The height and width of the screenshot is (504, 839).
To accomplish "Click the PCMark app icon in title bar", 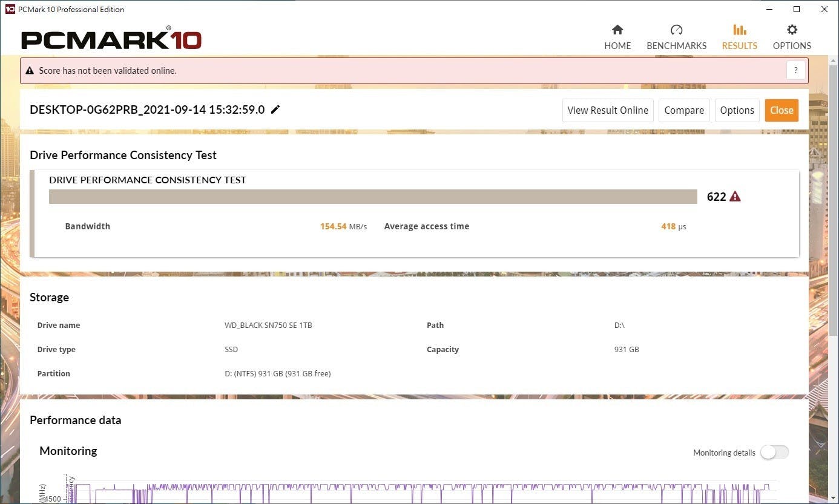I will 10,9.
